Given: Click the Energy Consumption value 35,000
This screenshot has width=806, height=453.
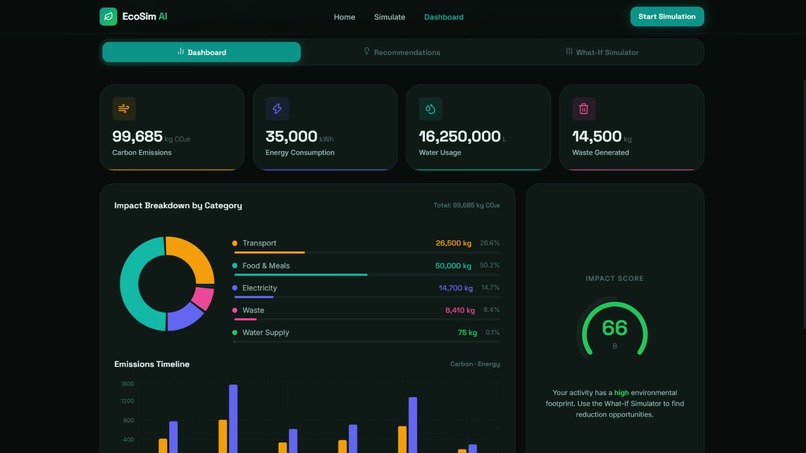Looking at the screenshot, I should click(x=291, y=136).
